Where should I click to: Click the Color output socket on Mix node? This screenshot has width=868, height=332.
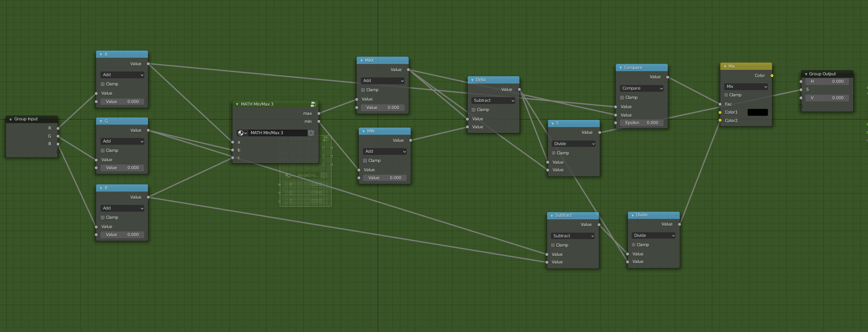pyautogui.click(x=772, y=76)
